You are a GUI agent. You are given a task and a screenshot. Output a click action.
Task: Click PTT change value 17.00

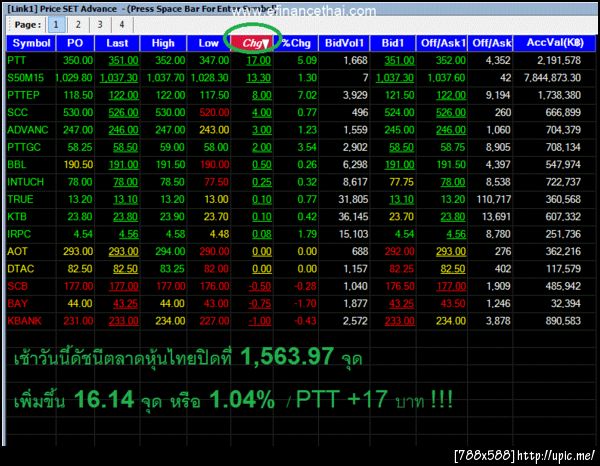[258, 60]
